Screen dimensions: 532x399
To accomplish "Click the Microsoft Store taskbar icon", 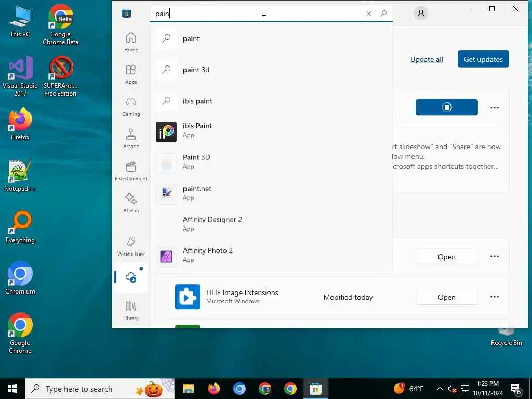I will point(315,389).
